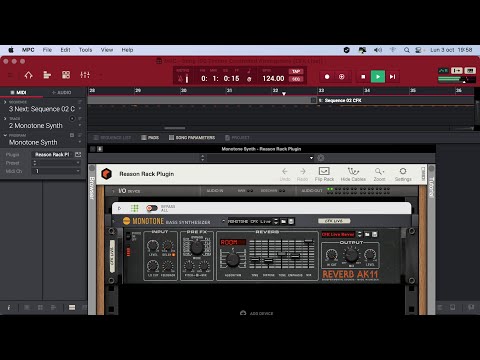The width and height of the screenshot is (480, 360).
Task: Step the Monotone patch selector arrows
Action: (x=276, y=221)
